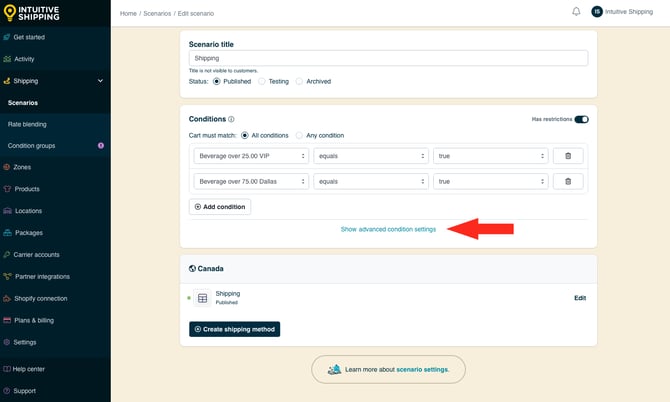Click Edit for the Shipping method
Viewport: 670px width, 402px height.
click(580, 298)
